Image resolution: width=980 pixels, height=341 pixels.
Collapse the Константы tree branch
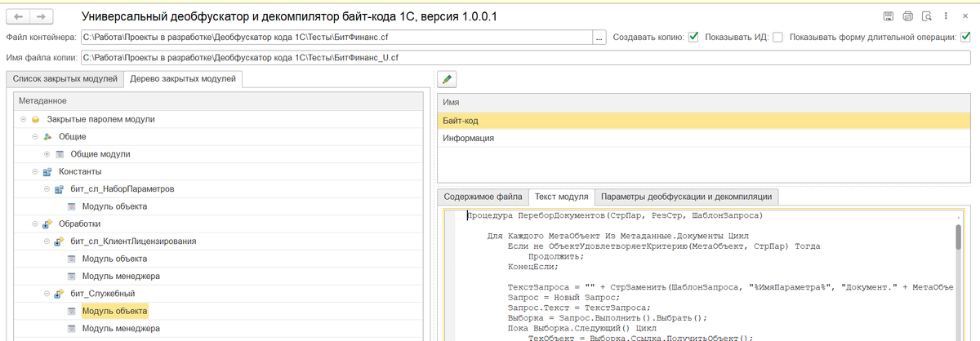(x=35, y=172)
